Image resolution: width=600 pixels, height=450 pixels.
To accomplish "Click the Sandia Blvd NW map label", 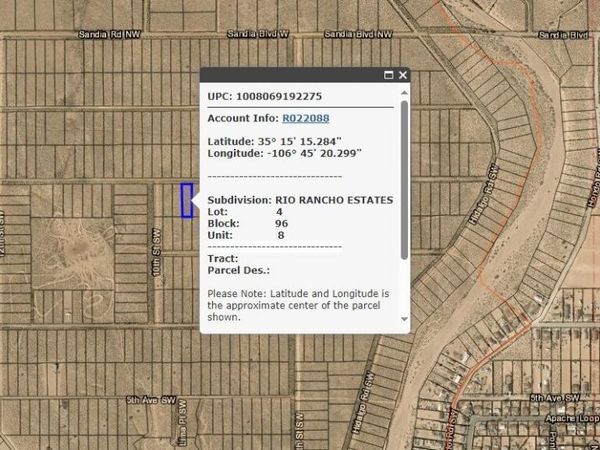I will 359,34.
